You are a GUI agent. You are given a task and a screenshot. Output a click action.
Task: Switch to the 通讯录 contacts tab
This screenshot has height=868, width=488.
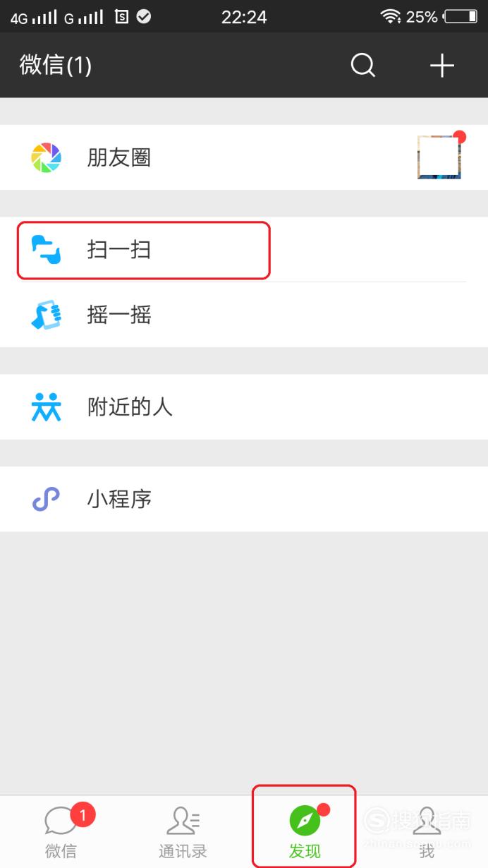click(183, 832)
